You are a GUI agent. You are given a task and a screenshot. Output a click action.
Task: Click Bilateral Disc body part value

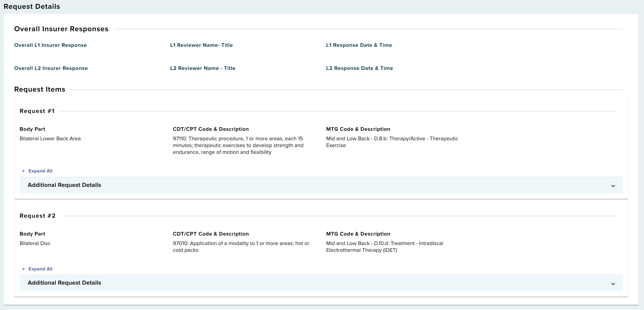(x=35, y=243)
